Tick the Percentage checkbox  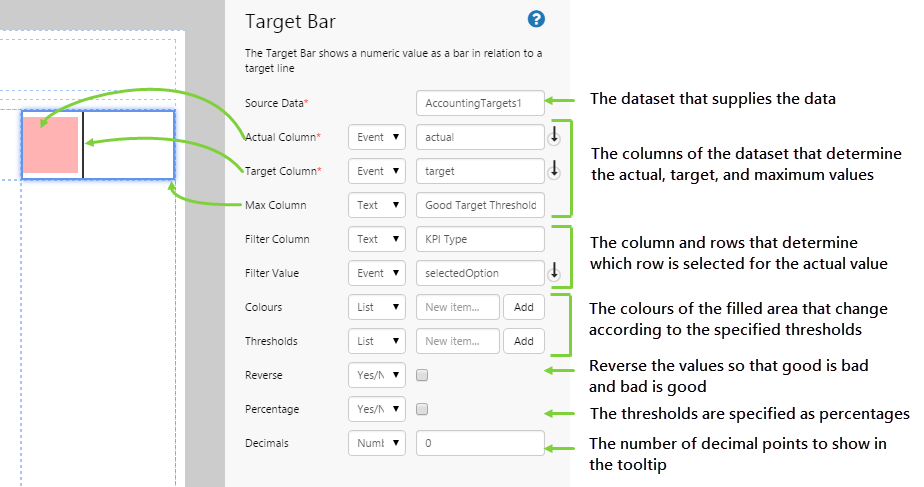pyautogui.click(x=422, y=409)
